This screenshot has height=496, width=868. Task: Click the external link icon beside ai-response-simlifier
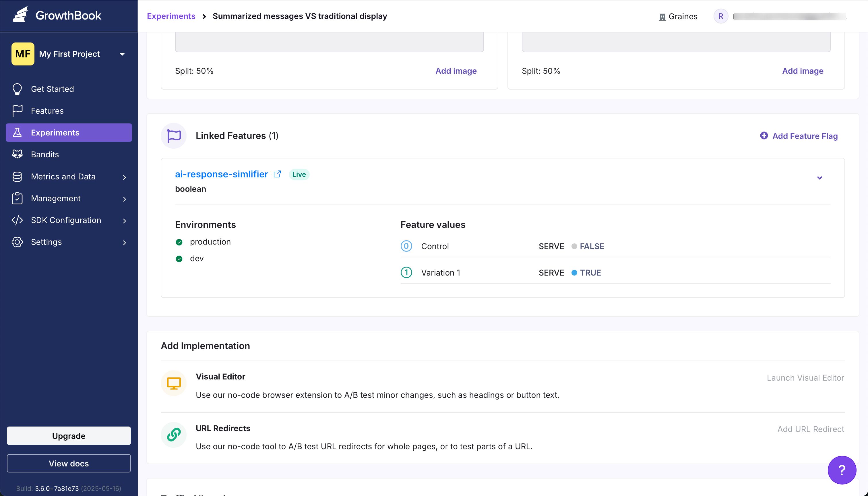(x=277, y=174)
